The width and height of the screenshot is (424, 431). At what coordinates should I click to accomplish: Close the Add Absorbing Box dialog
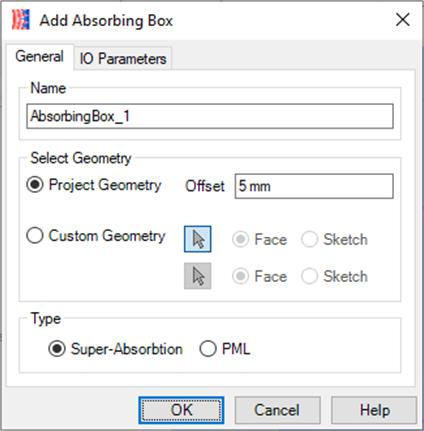(x=403, y=20)
